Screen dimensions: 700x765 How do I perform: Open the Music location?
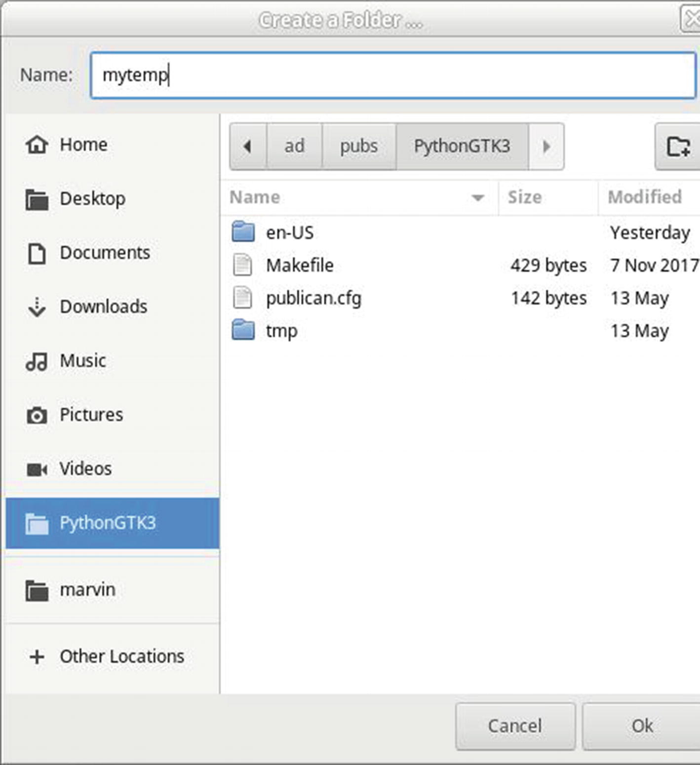click(82, 361)
